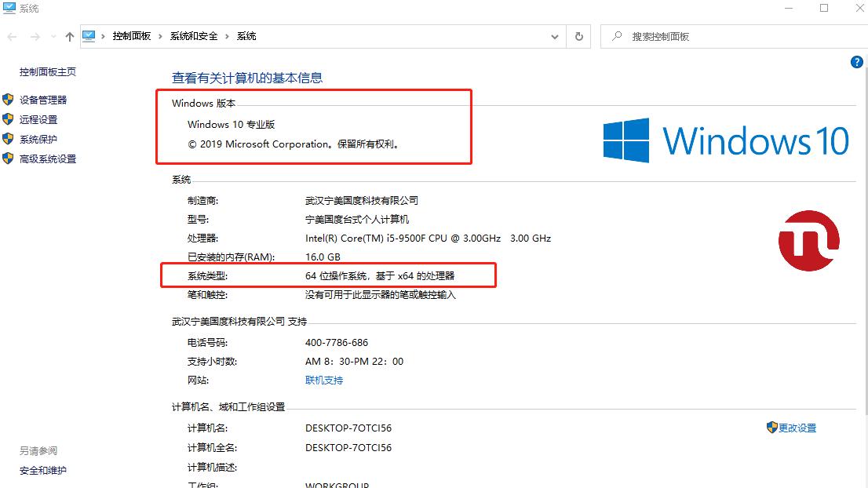This screenshot has height=488, width=868.
Task: Minimize the 系统 window
Action: (x=789, y=9)
